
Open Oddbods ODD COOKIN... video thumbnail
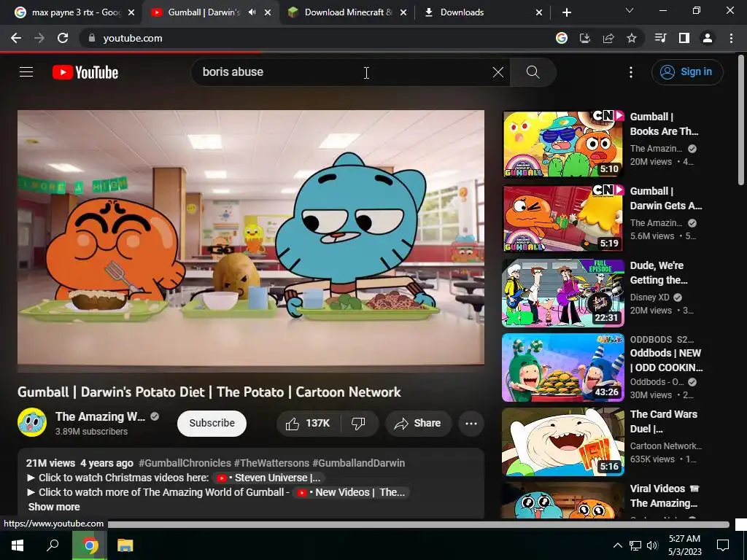563,367
